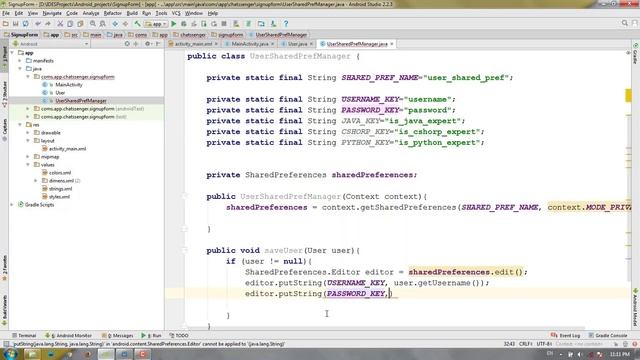Image resolution: width=640 pixels, height=360 pixels.
Task: Click the Stop icon in toolbar
Action: click(224, 24)
